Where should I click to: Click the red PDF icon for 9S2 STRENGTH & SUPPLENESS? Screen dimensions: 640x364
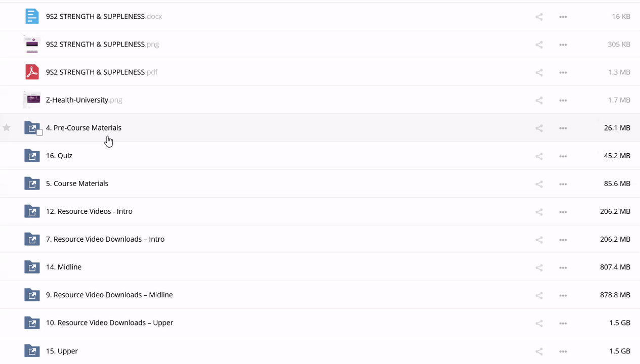[x=32, y=72]
